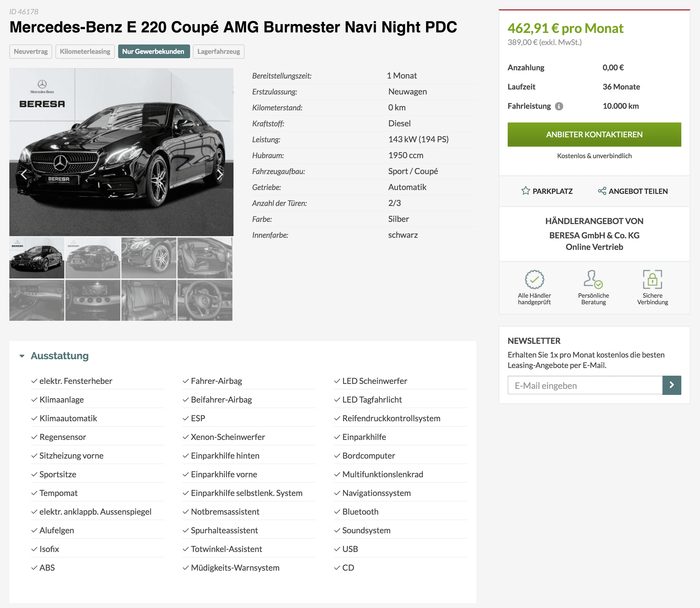The height and width of the screenshot is (608, 700).
Task: Click the Parkplatz star icon
Action: click(526, 191)
